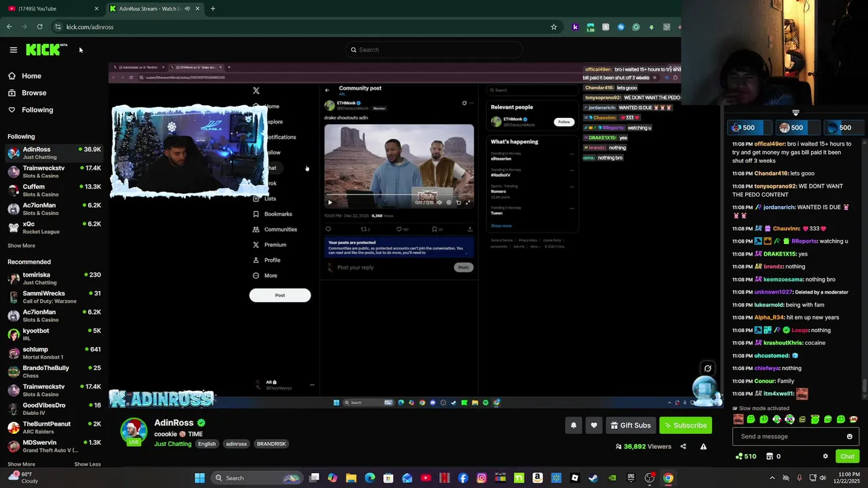This screenshot has width=868, height=488.
Task: Reload the page in Chrome
Action: coord(39,27)
